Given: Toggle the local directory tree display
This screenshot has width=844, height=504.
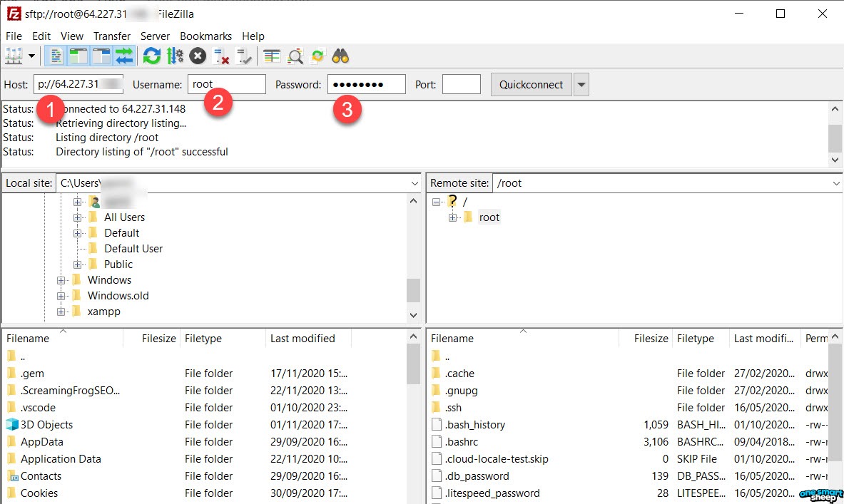Looking at the screenshot, I should click(x=78, y=56).
